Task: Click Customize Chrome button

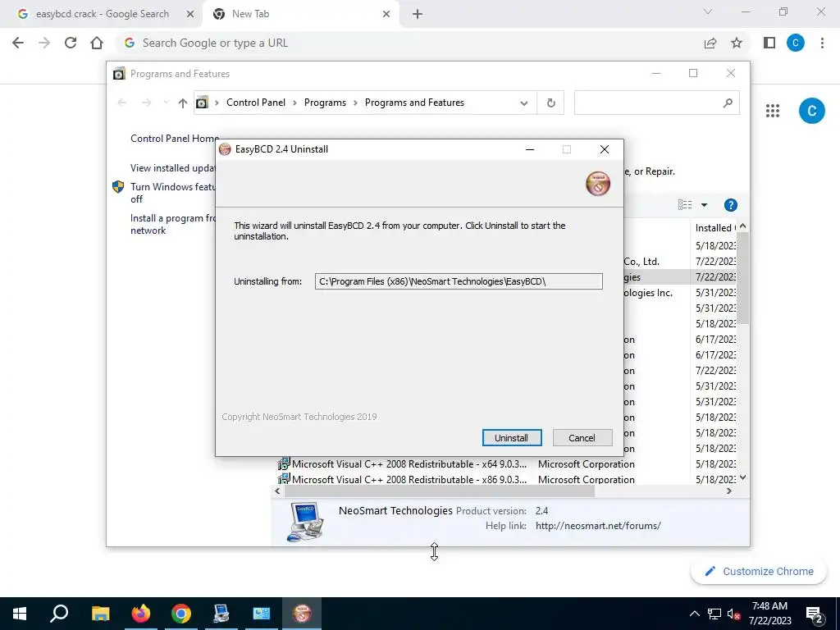Action: [759, 571]
